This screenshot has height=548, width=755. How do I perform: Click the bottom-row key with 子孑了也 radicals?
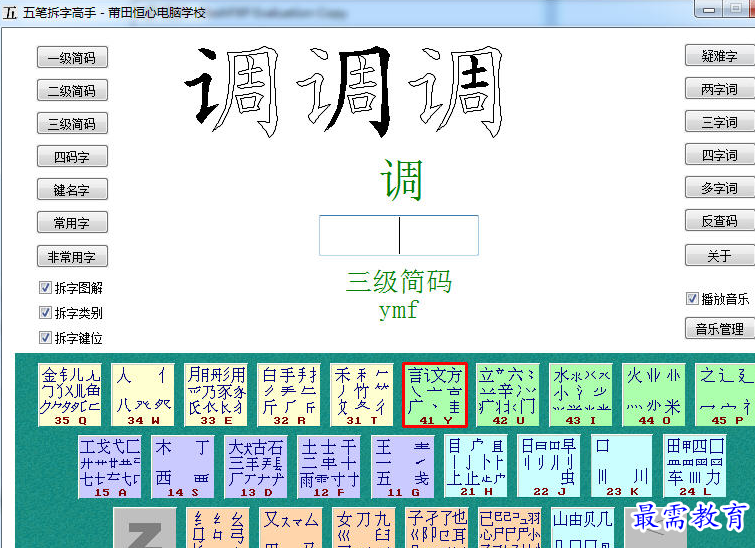[x=437, y=528]
